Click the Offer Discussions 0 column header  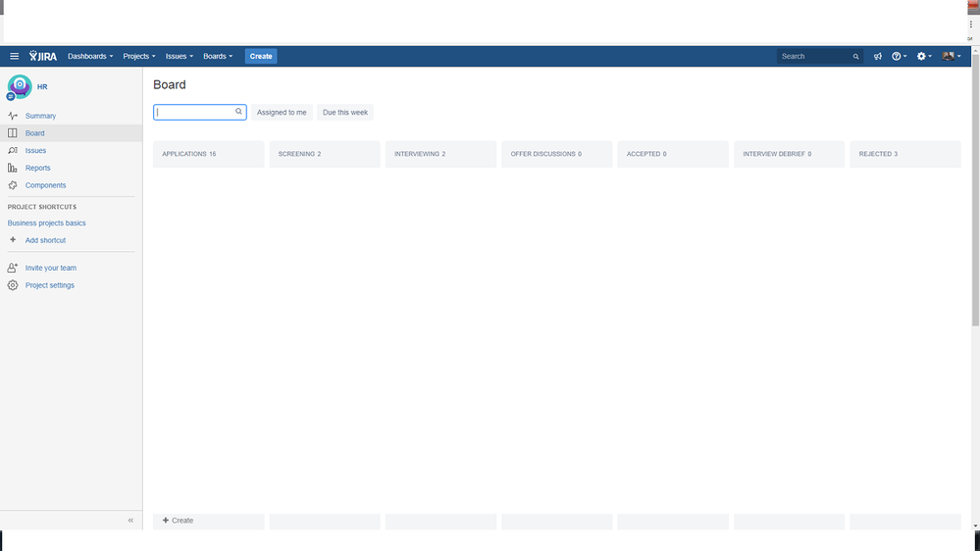(557, 154)
